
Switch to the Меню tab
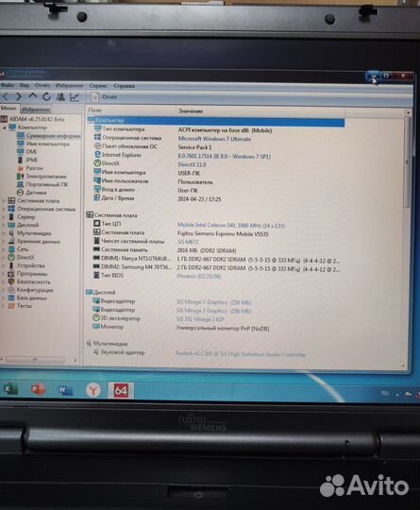8,109
